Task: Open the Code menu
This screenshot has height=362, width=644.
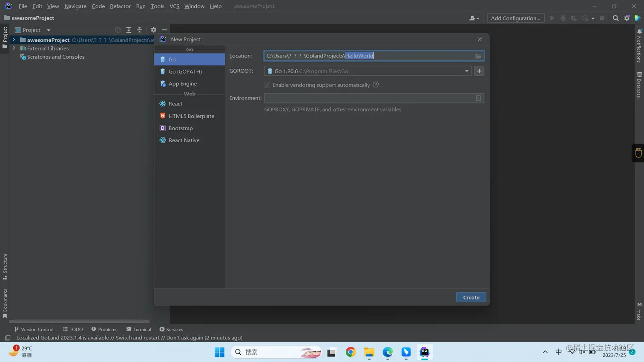Action: click(98, 6)
